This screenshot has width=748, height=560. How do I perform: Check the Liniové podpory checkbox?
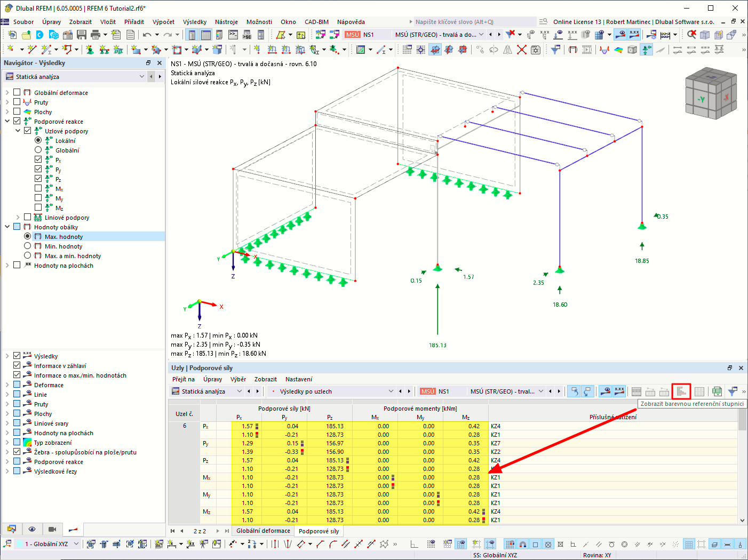tap(27, 217)
